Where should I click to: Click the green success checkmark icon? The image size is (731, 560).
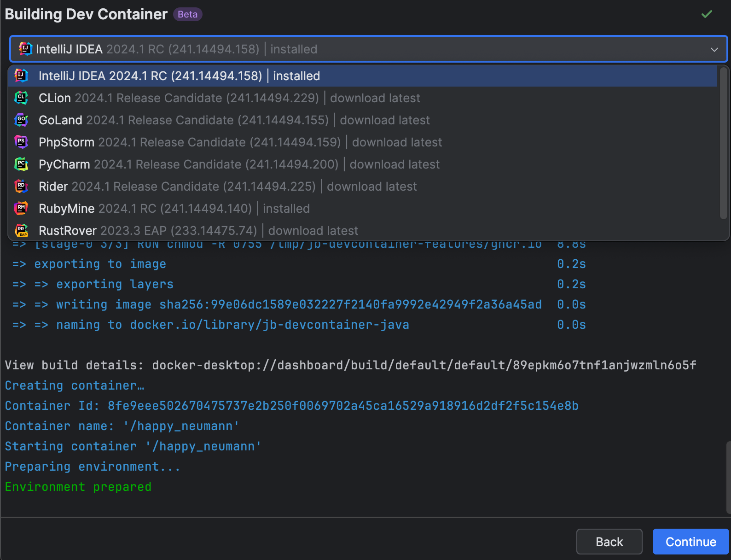click(x=707, y=14)
